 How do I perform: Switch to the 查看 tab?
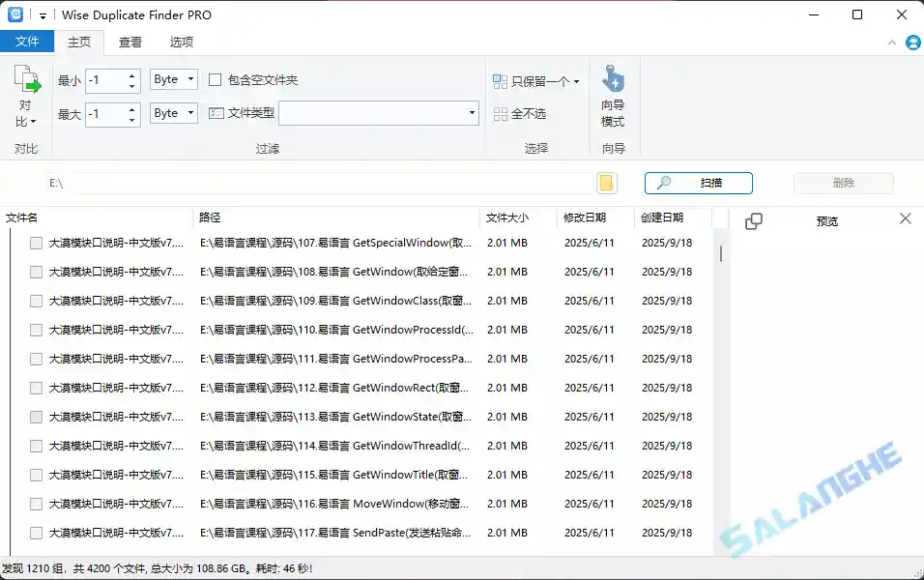click(130, 43)
